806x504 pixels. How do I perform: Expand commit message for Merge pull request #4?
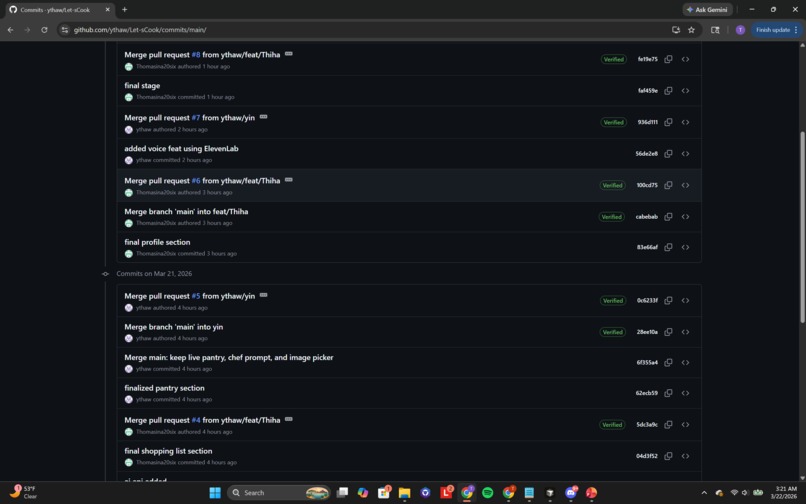[x=289, y=419]
